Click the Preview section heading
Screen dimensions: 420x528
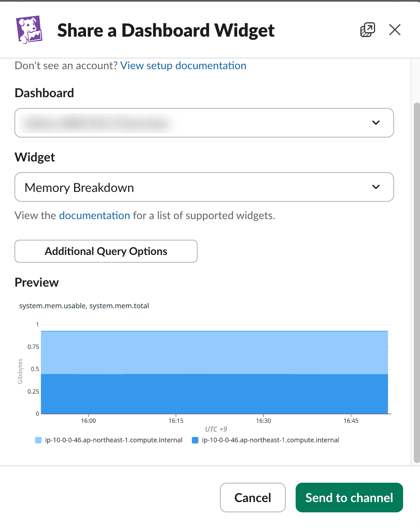(x=36, y=282)
